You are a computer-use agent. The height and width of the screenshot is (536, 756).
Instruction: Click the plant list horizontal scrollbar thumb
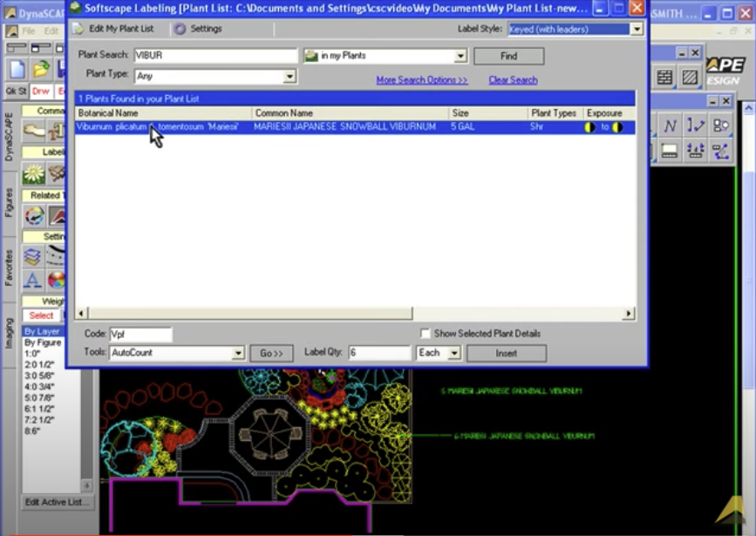[249, 314]
